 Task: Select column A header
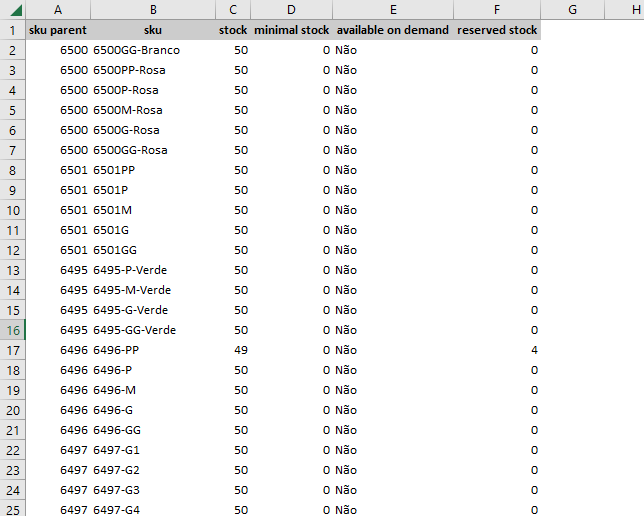pos(58,9)
